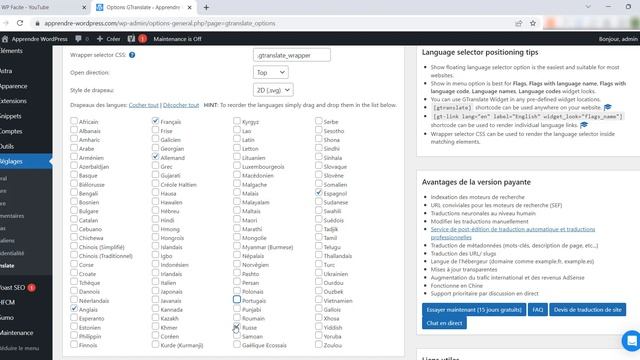The height and width of the screenshot is (360, 640).
Task: Click Essayer maintenant (15 jours gratuits) button
Action: click(x=474, y=309)
